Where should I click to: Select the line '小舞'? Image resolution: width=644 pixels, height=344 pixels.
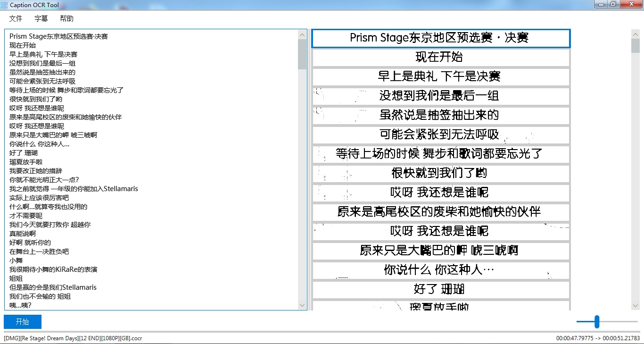tap(16, 260)
